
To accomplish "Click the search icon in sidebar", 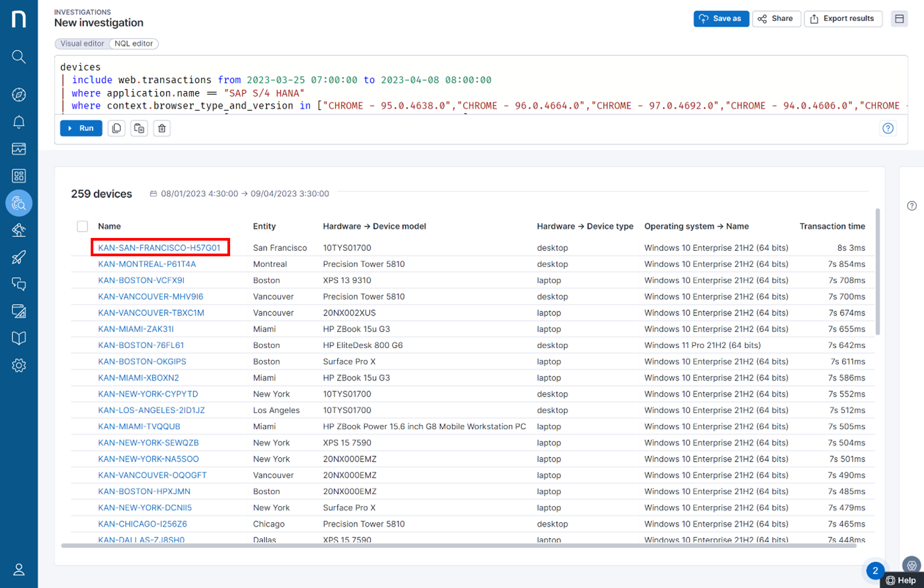I will coord(19,57).
